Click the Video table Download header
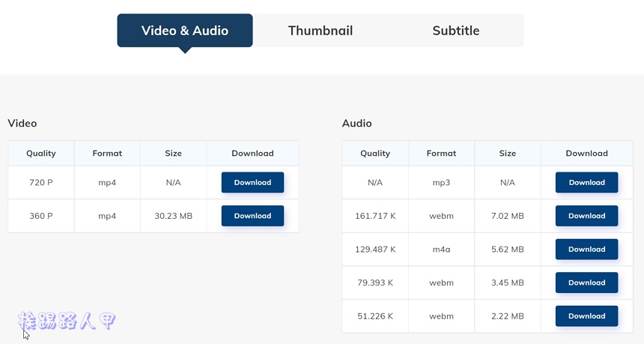Image resolution: width=644 pixels, height=344 pixels. click(252, 154)
